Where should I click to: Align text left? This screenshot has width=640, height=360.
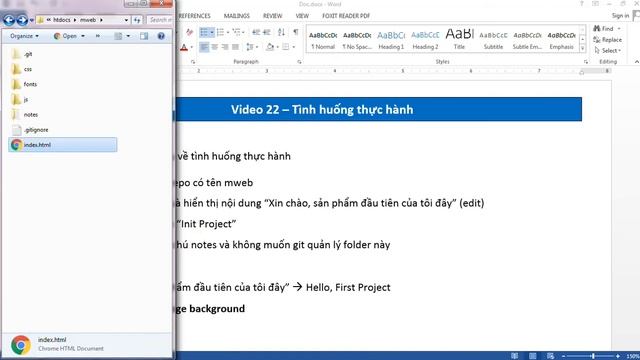[x=204, y=47]
